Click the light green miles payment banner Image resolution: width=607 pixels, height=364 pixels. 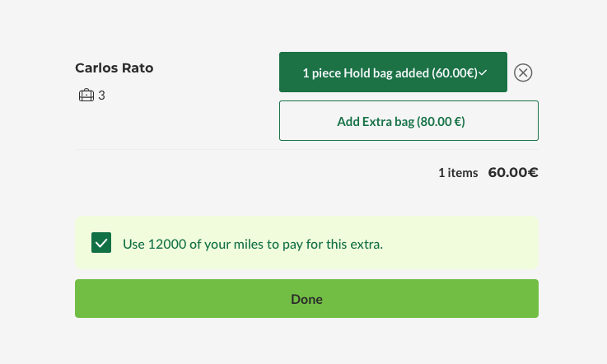[x=461, y=244]
